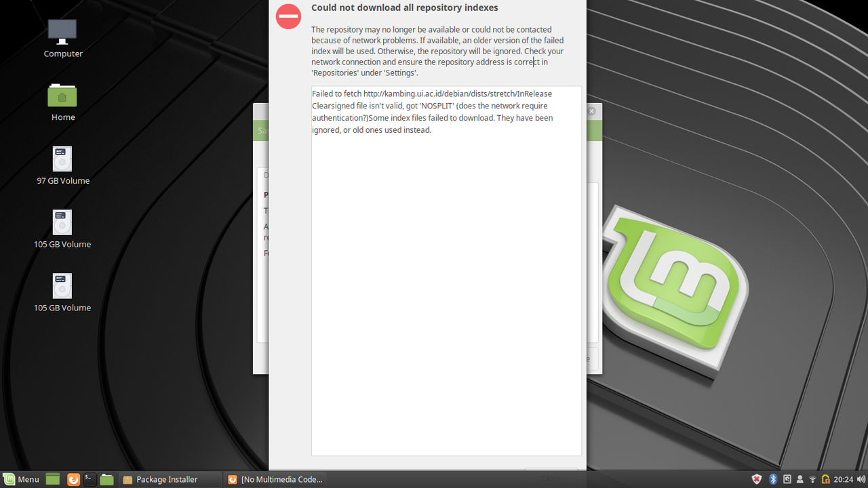
Task: Open the Wi-Fi network tray icon
Action: [x=813, y=480]
